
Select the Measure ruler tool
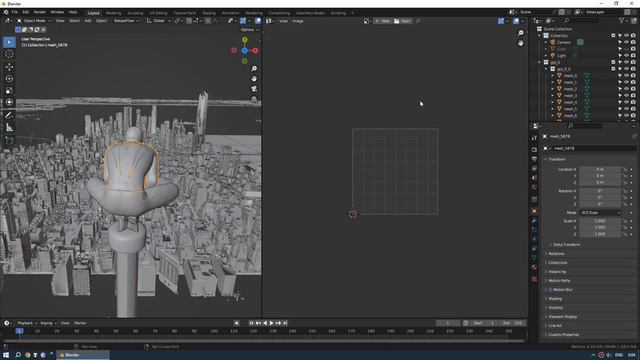(x=9, y=128)
